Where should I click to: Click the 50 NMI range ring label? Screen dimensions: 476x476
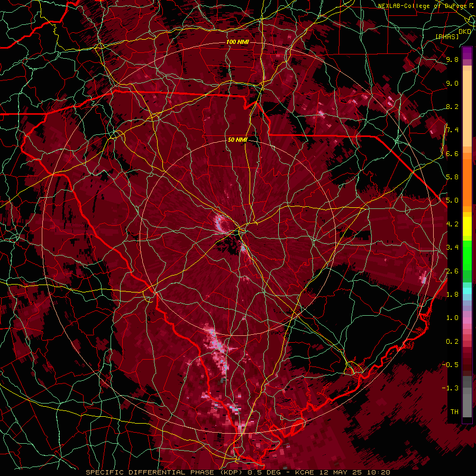click(237, 140)
